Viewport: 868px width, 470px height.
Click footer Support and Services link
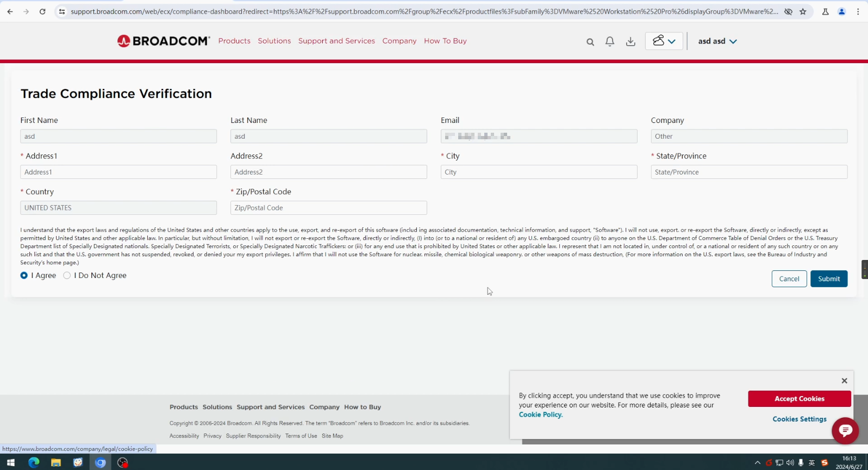271,407
